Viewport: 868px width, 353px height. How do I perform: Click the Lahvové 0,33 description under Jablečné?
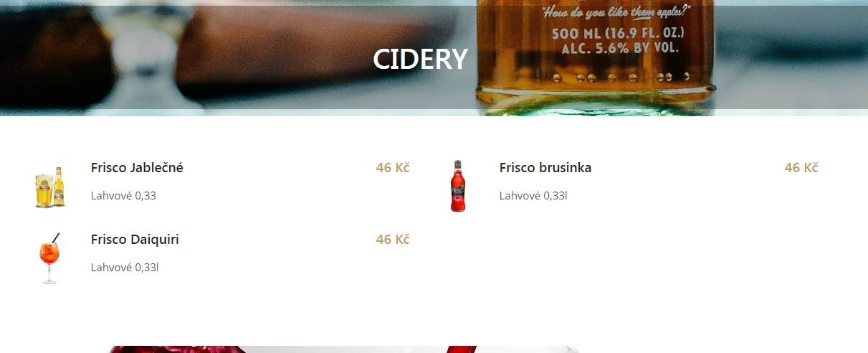pos(123,196)
